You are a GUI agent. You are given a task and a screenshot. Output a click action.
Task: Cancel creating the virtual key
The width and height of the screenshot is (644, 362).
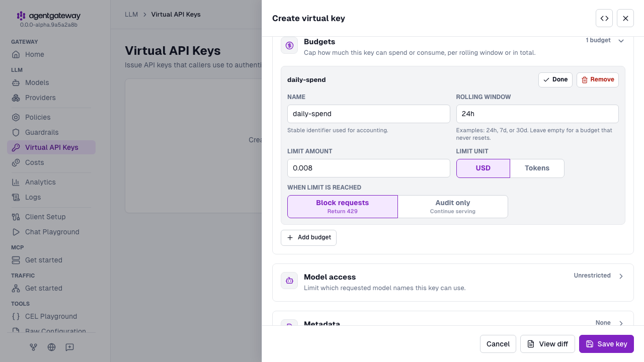[498, 344]
